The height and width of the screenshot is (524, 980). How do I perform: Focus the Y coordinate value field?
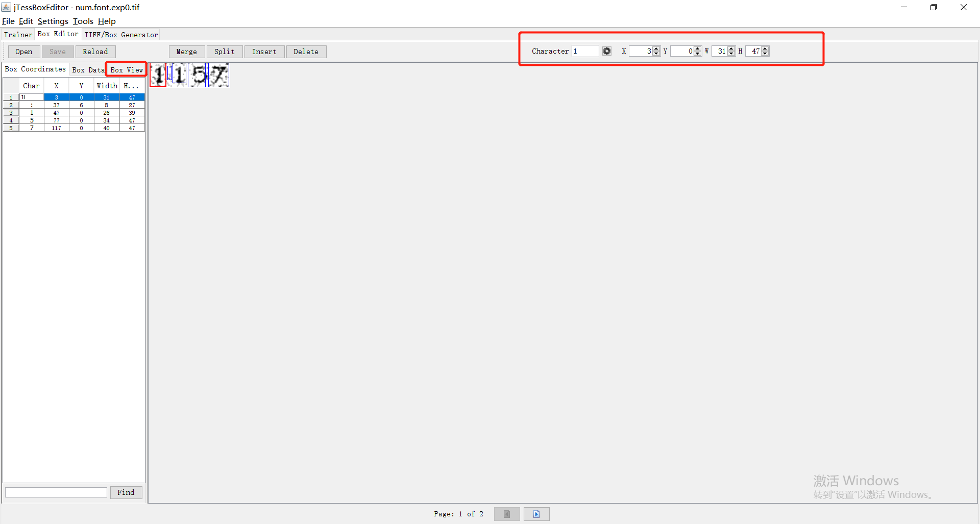[682, 51]
